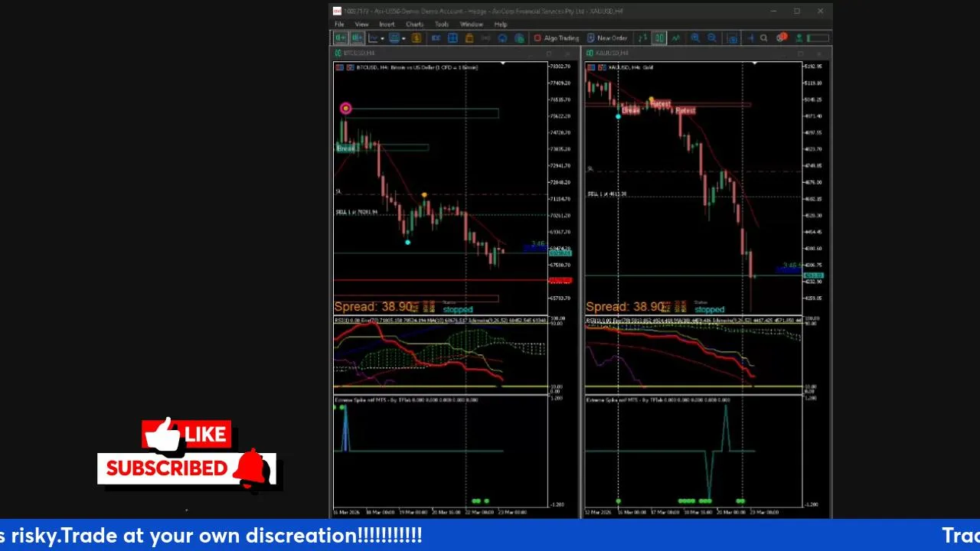Screen dimensions: 980x551
Task: Select the BTCUSD,H4 chart window title
Action: 359,53
